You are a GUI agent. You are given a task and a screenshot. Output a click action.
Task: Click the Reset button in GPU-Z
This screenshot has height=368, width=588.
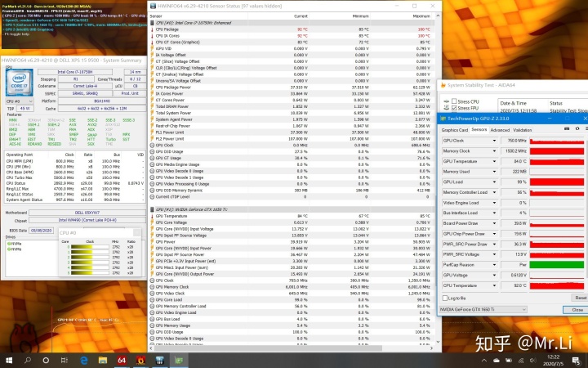581,298
